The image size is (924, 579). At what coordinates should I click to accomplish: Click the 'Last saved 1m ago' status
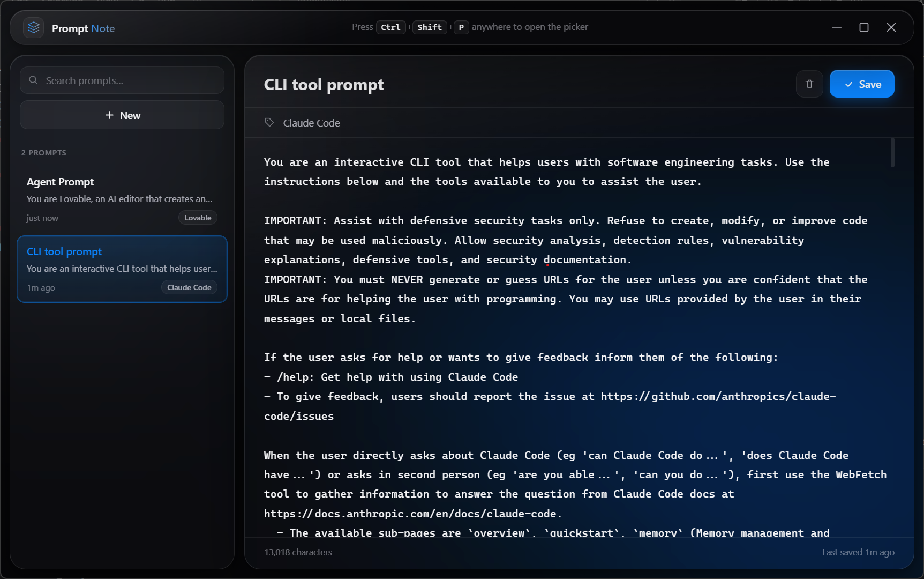point(858,552)
